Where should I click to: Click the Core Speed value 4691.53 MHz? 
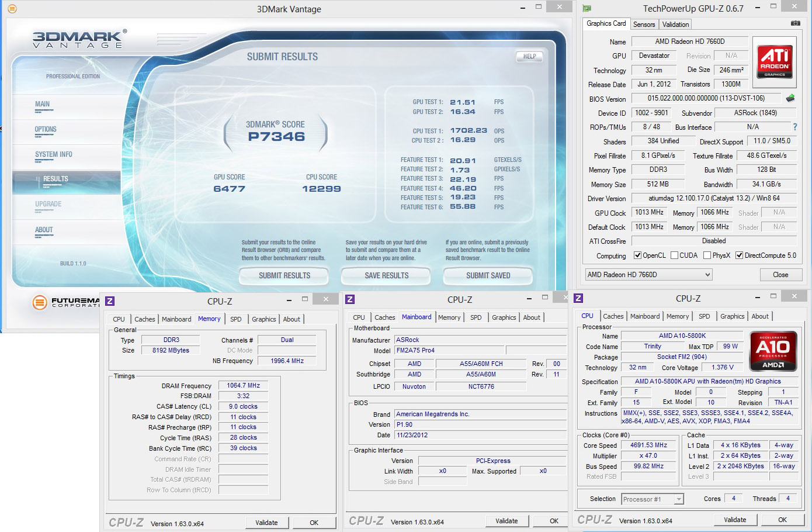tap(648, 445)
